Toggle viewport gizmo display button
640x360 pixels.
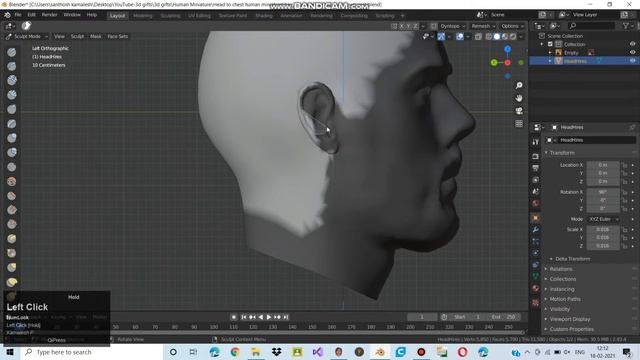441,37
